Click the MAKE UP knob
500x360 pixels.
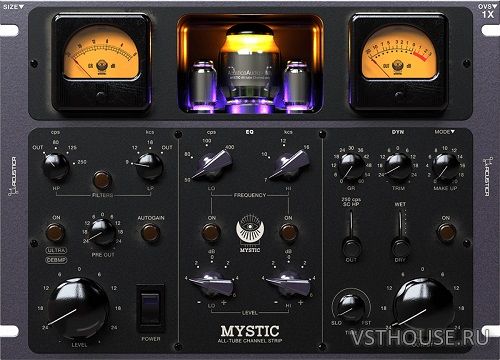point(445,166)
